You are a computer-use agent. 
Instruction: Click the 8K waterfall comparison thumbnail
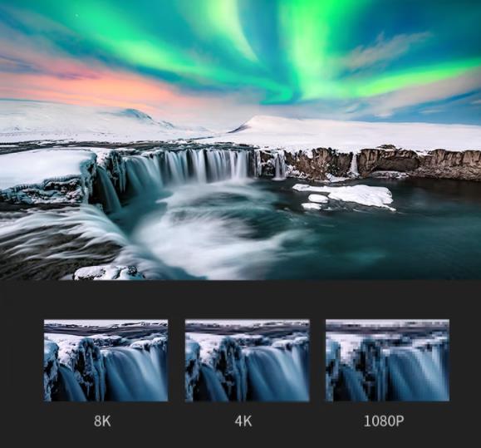(106, 361)
